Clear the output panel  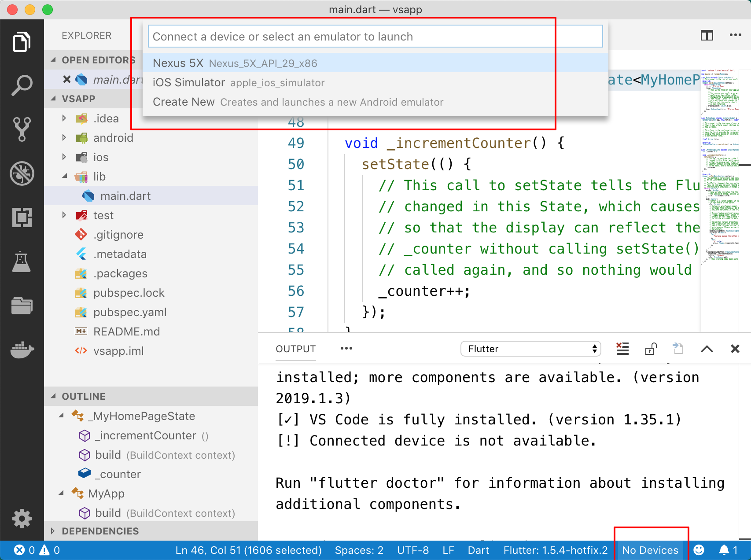coord(622,349)
